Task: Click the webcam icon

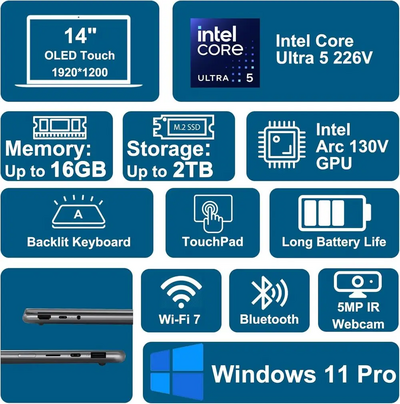Action: [x=358, y=285]
